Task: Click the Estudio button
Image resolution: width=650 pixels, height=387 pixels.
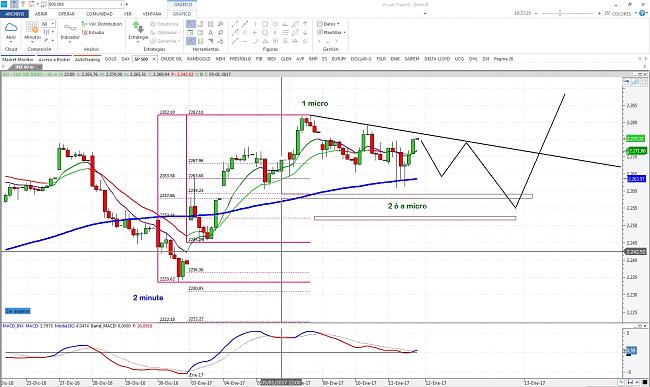Action: [x=93, y=32]
